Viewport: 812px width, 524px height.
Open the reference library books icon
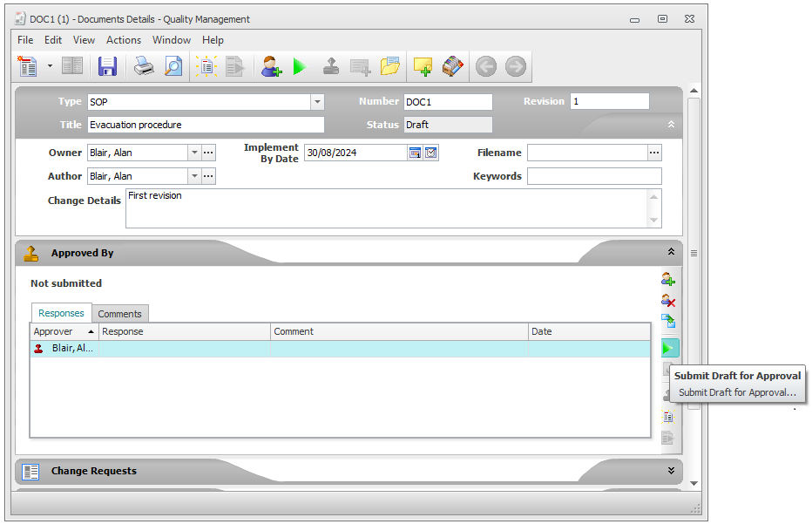(452, 66)
